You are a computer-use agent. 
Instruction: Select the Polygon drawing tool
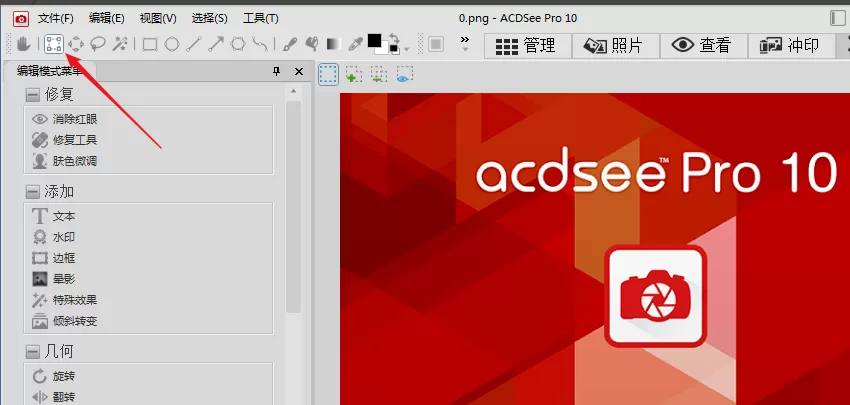coord(238,44)
